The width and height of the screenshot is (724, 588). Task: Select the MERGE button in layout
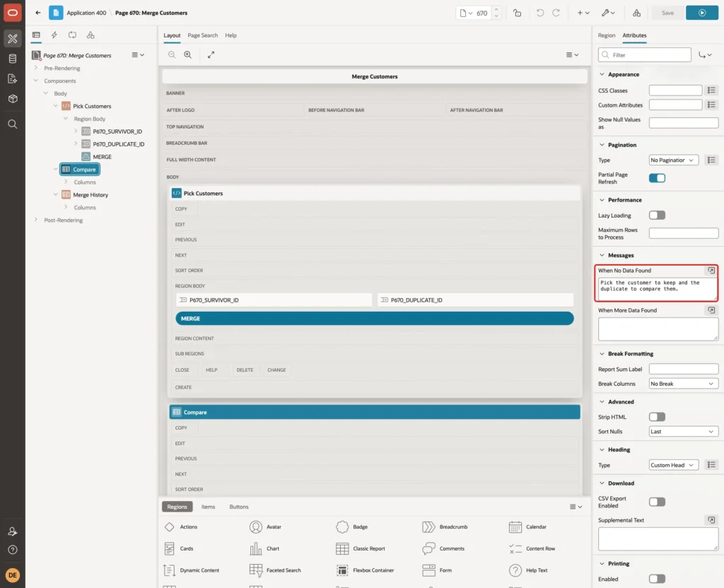[375, 319]
